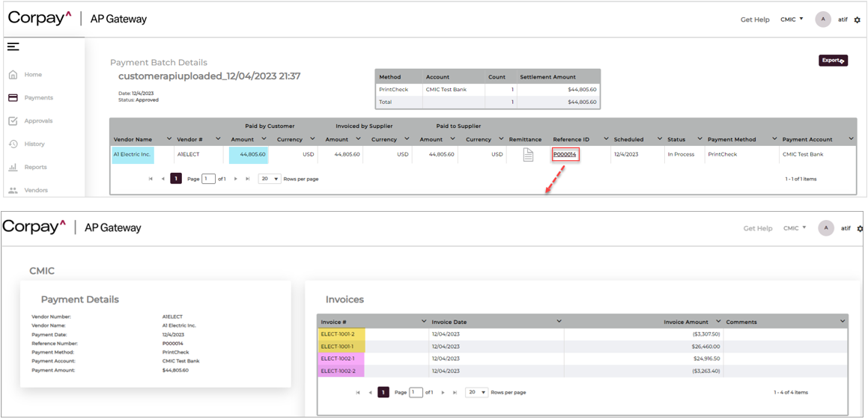Open Invoice Date column chevron
This screenshot has width=868, height=419.
(x=559, y=321)
